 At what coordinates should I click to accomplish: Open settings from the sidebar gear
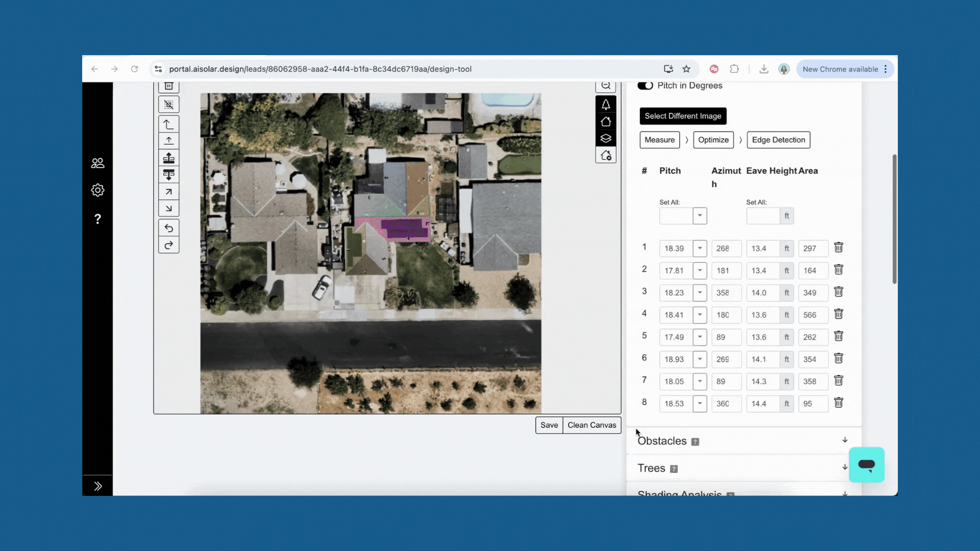(x=97, y=190)
